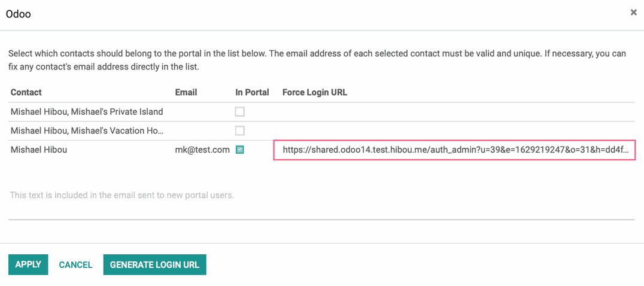Sort by the Email column header

click(186, 92)
